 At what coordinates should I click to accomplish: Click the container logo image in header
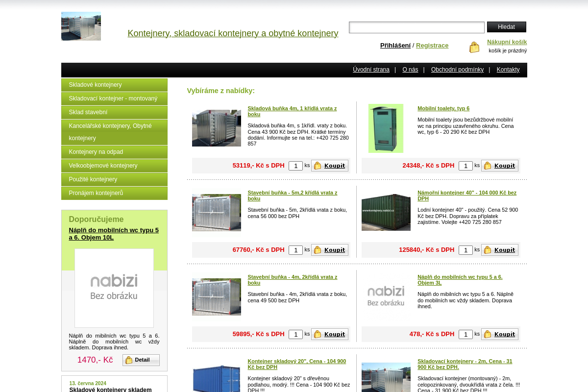81,26
